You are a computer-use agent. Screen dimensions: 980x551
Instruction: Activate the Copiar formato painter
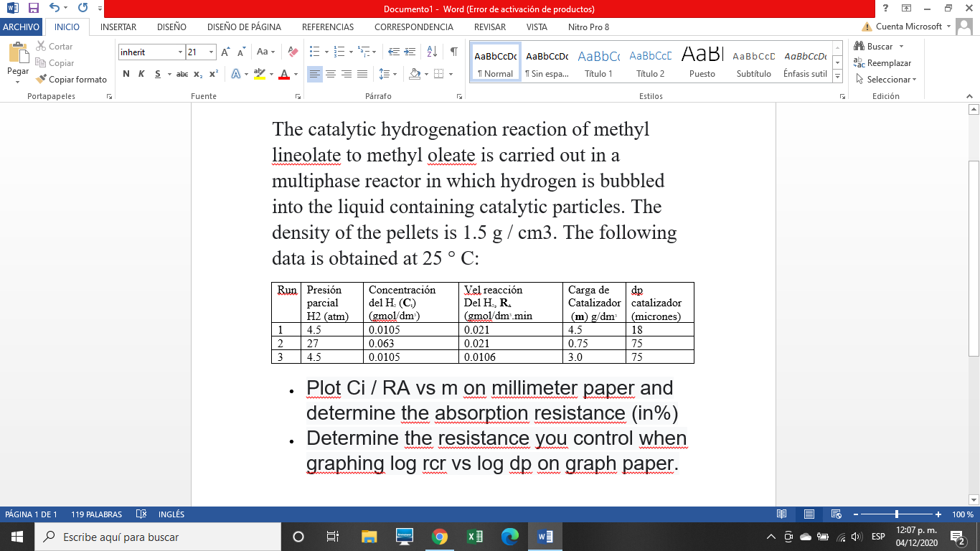click(71, 80)
